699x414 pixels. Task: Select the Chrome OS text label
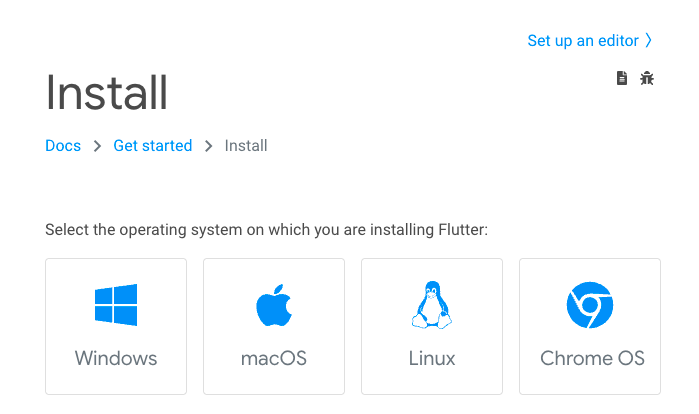pos(592,358)
